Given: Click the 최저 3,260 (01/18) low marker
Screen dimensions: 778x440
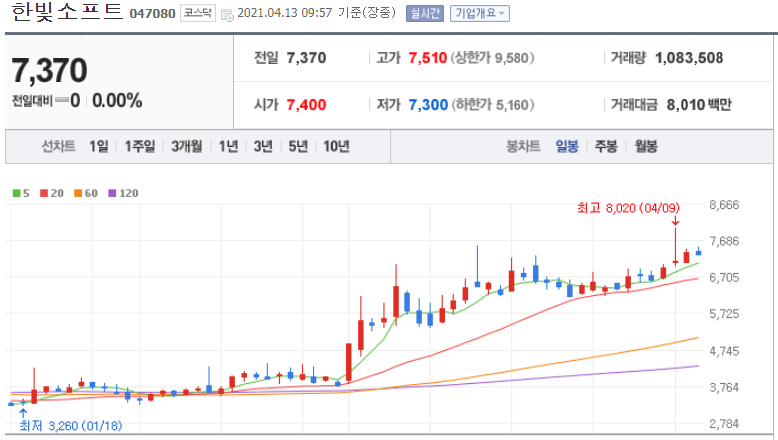Looking at the screenshot, I should tap(70, 426).
